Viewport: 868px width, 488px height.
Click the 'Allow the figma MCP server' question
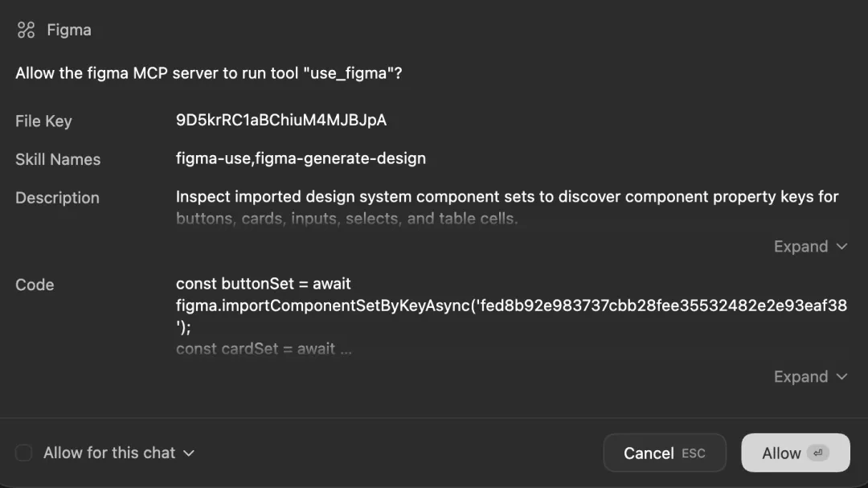tap(209, 73)
